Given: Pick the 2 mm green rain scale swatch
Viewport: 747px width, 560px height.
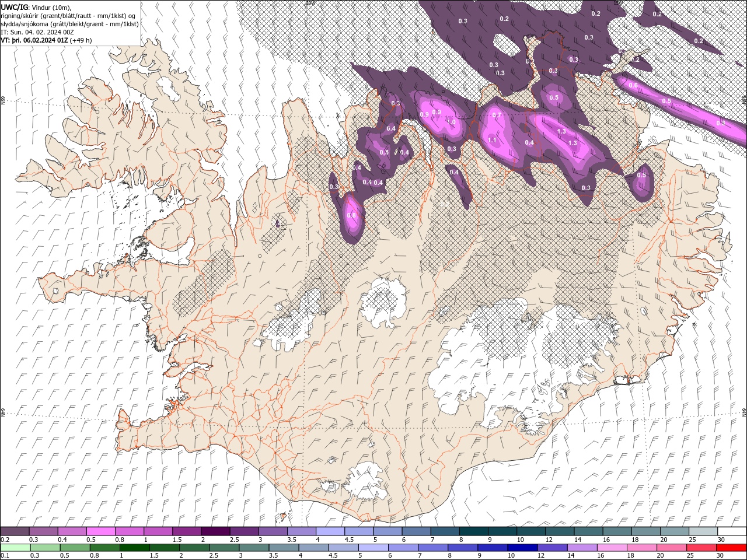Looking at the screenshot, I should coord(194,547).
